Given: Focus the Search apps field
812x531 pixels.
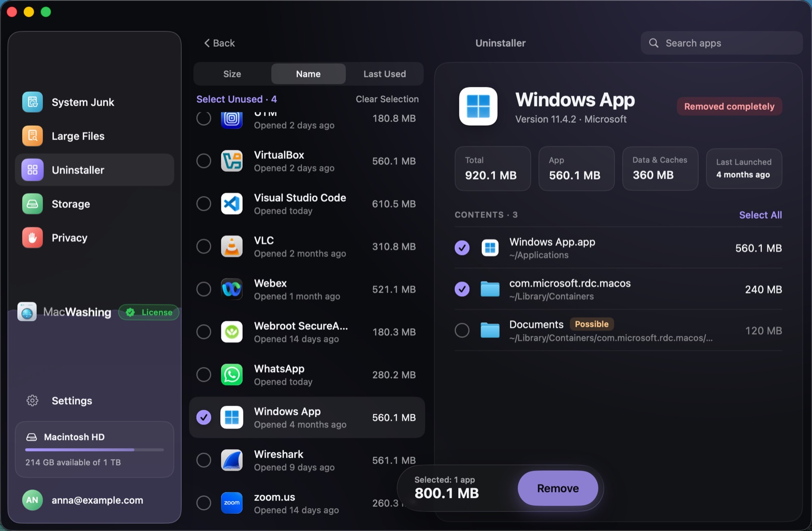Looking at the screenshot, I should coord(721,43).
